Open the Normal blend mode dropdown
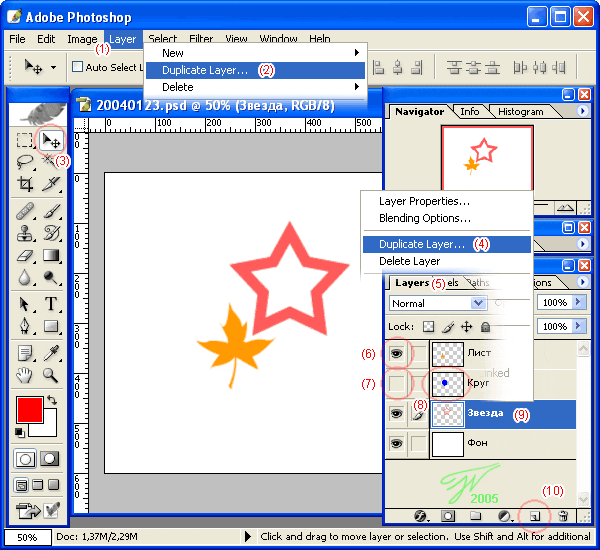Image resolution: width=600 pixels, height=550 pixels. (x=438, y=303)
